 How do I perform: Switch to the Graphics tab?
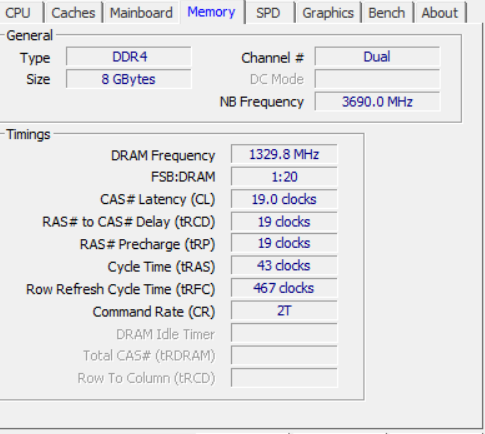(x=328, y=13)
